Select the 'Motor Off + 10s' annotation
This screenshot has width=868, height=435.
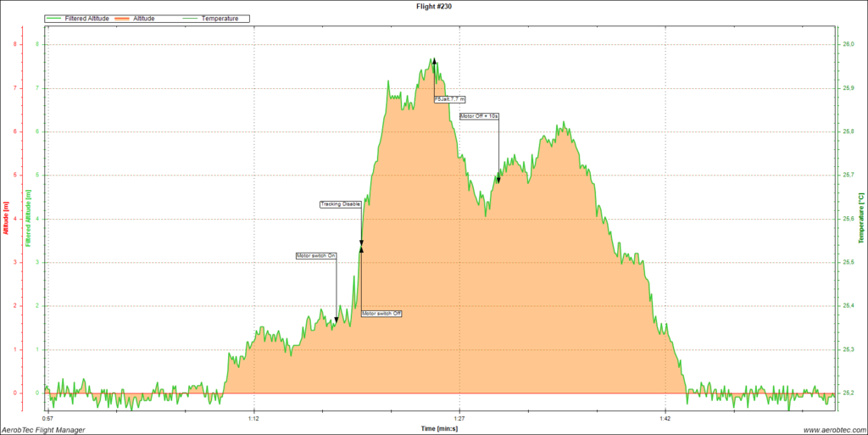(x=479, y=115)
